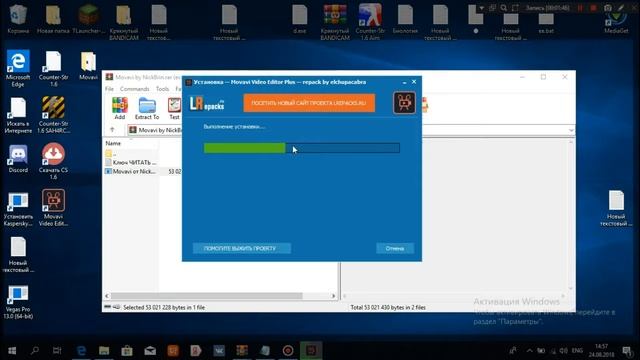Click the Bandicam pencil draw icon
The height and width of the screenshot is (360, 640).
coord(621,8)
